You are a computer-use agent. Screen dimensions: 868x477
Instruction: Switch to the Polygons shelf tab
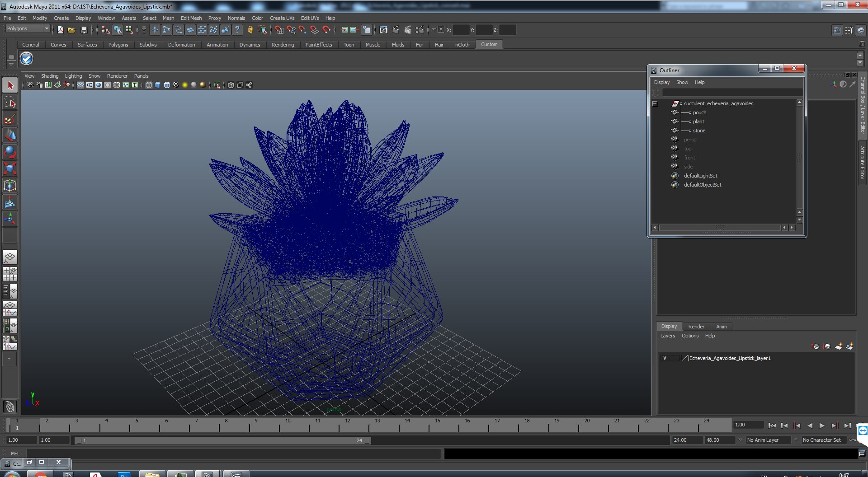tap(118, 45)
